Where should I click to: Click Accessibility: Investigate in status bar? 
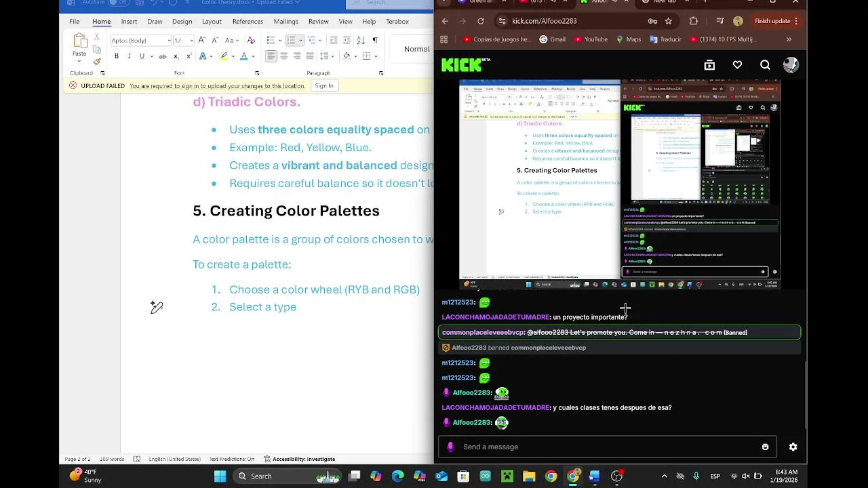coord(299,459)
